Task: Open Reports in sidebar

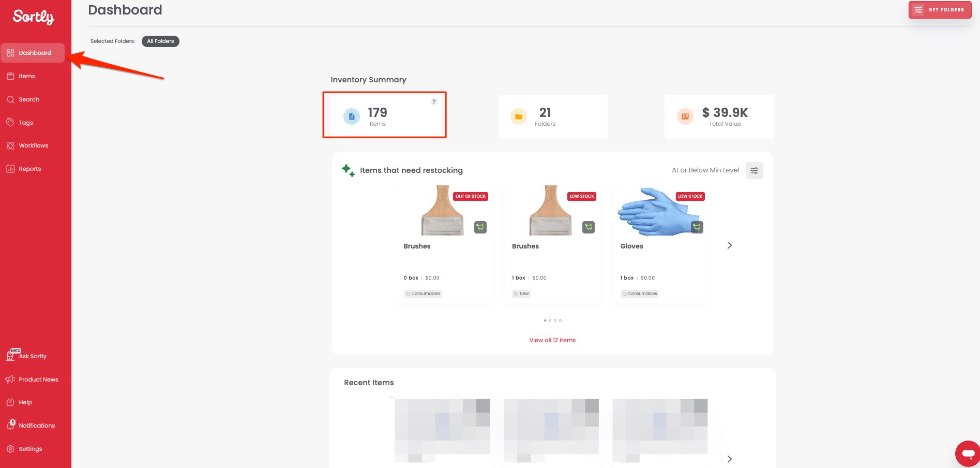Action: (29, 169)
